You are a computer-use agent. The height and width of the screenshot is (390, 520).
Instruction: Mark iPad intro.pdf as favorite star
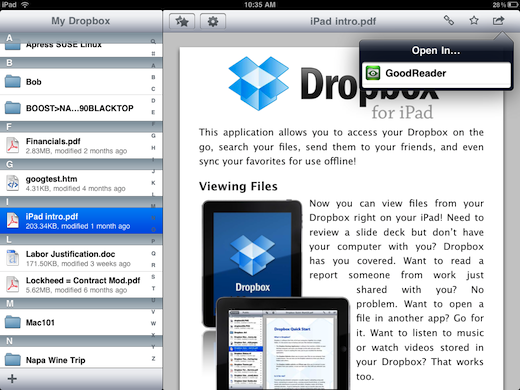tap(474, 21)
